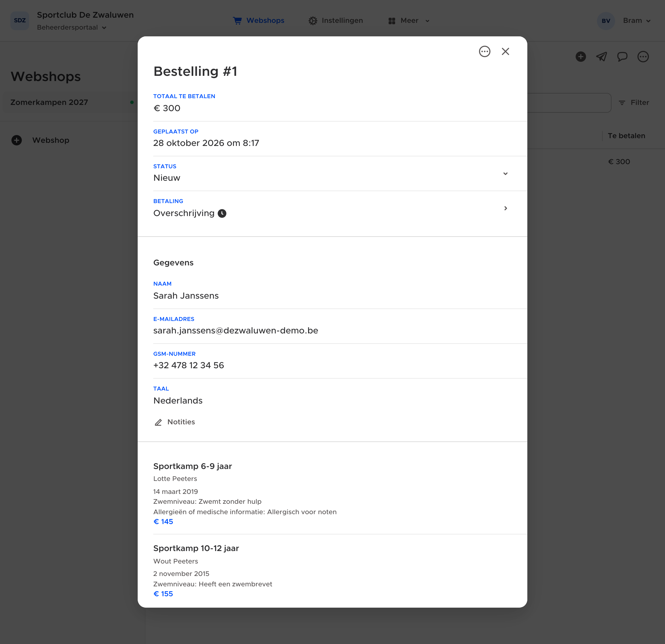Screen dimensions: 665x644
Task: Expand the Beheerdersportaal switcher
Action: coord(72,28)
